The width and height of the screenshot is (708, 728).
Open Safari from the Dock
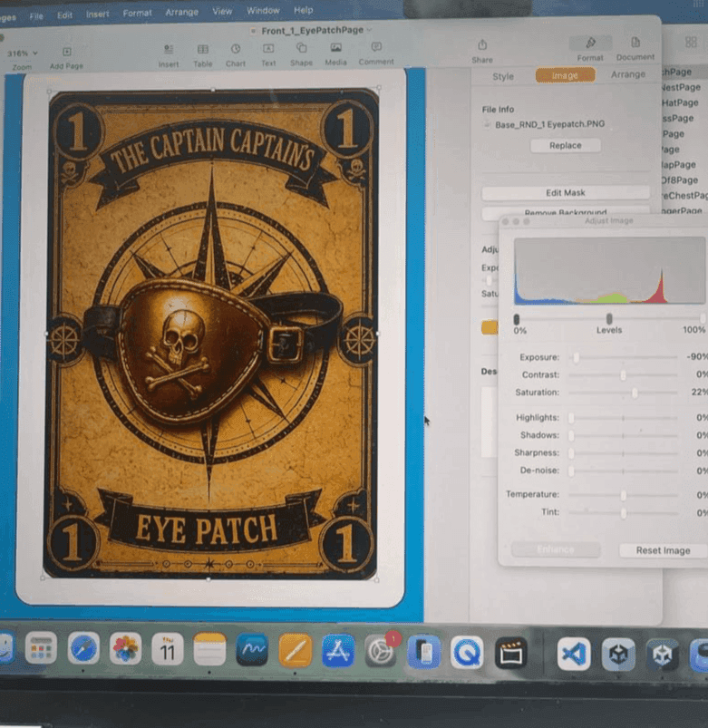point(83,648)
